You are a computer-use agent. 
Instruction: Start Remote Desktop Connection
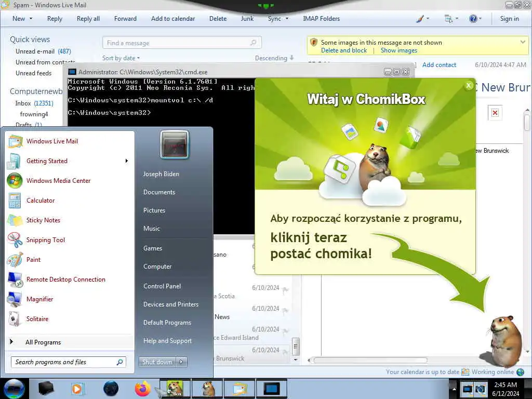tap(66, 279)
